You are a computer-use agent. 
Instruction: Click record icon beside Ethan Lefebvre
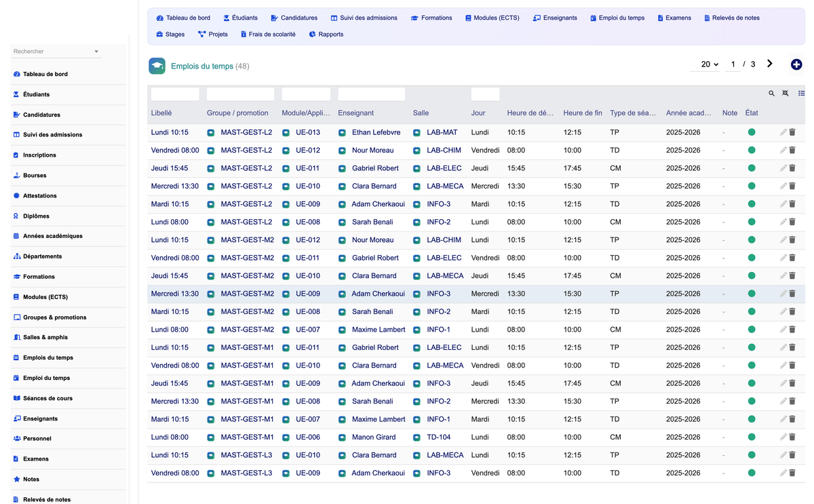coord(342,133)
